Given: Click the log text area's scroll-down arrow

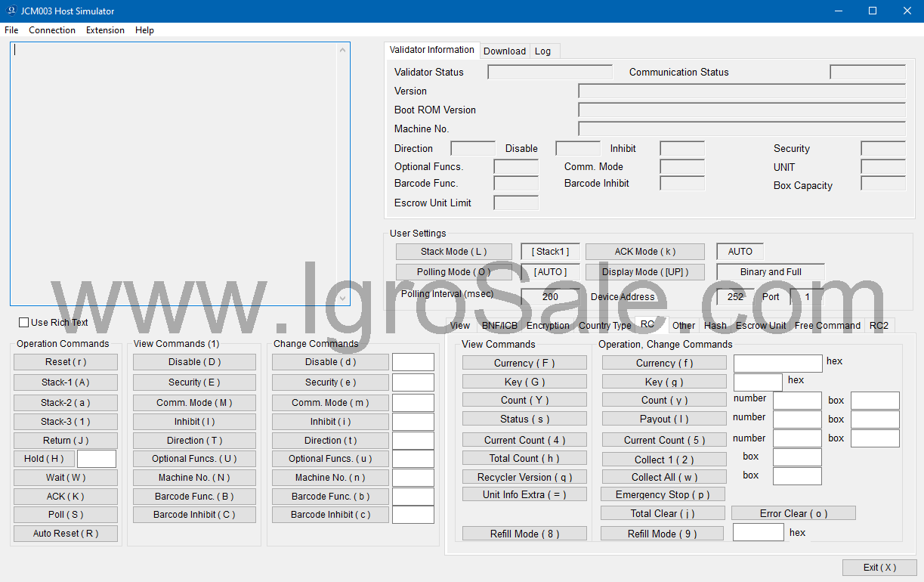Looking at the screenshot, I should coord(343,298).
